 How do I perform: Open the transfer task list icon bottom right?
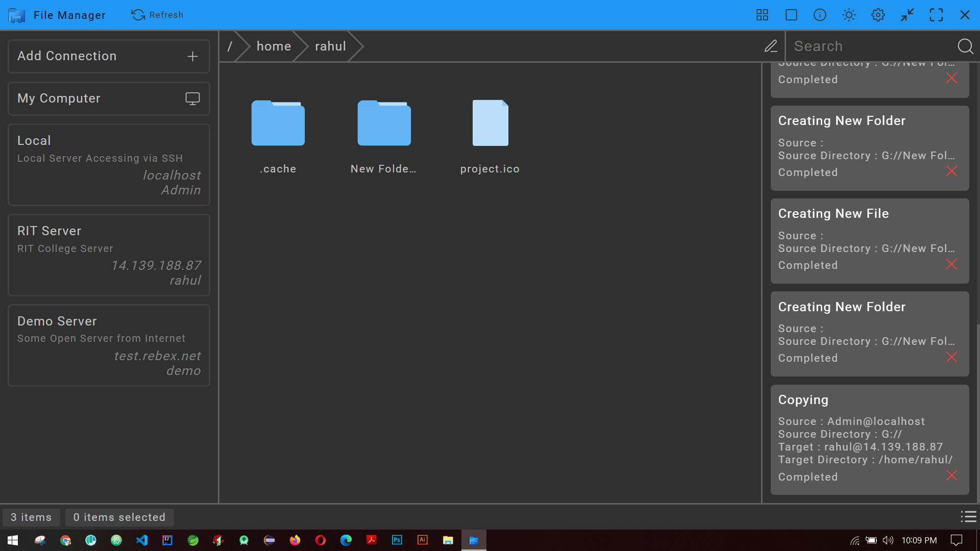(969, 517)
